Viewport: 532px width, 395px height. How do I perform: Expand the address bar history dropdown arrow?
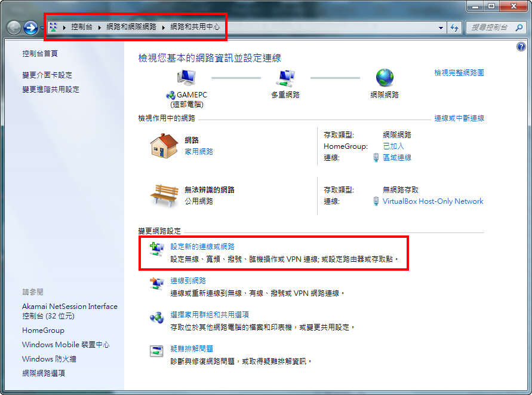441,27
